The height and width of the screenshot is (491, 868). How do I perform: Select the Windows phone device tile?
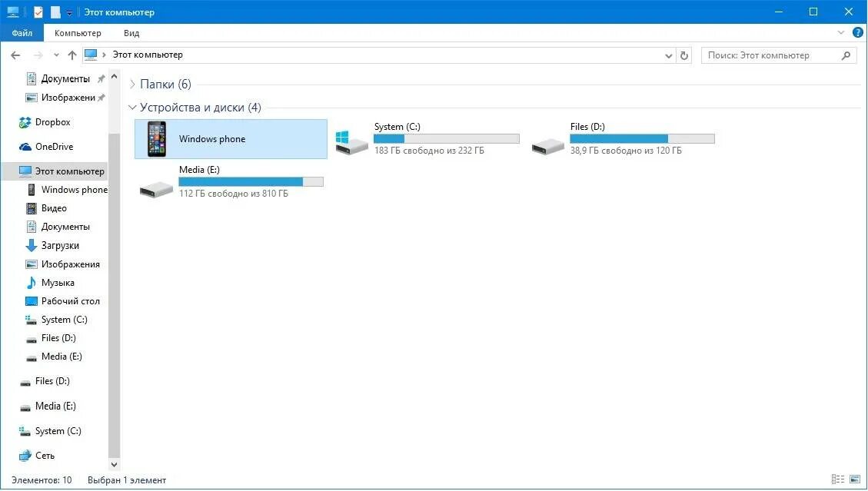point(231,139)
